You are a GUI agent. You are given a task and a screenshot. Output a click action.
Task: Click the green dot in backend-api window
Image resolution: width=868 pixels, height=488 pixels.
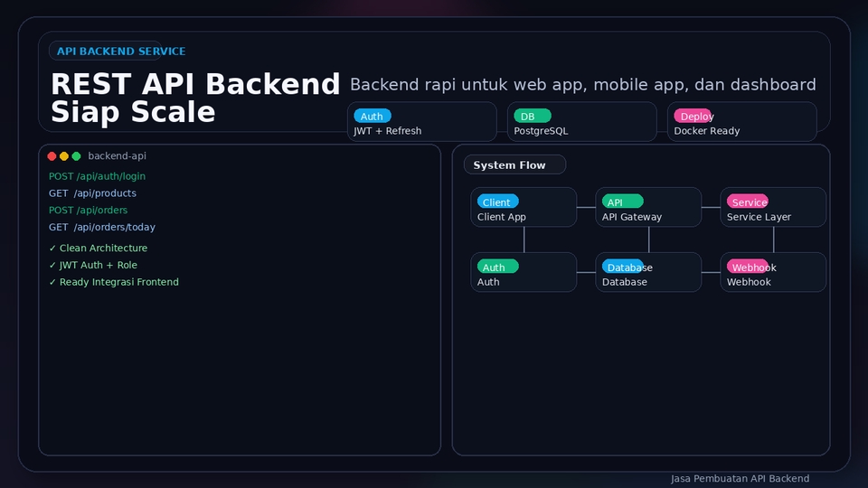click(76, 156)
